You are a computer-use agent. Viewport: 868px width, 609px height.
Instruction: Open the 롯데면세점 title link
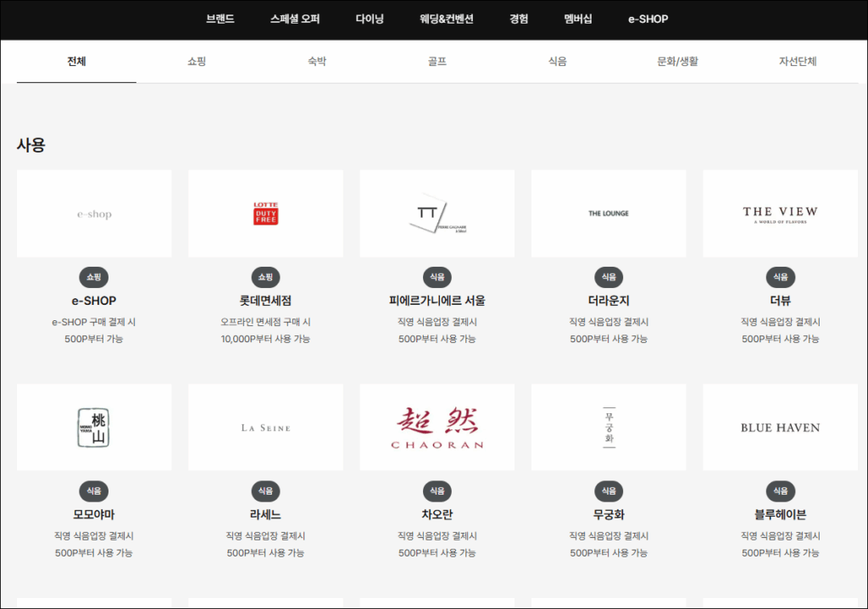pyautogui.click(x=265, y=301)
